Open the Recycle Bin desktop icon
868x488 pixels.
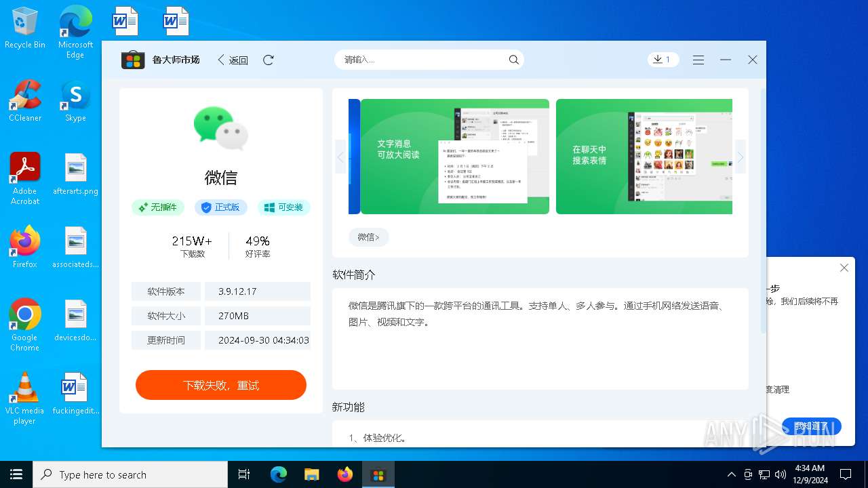click(x=25, y=28)
